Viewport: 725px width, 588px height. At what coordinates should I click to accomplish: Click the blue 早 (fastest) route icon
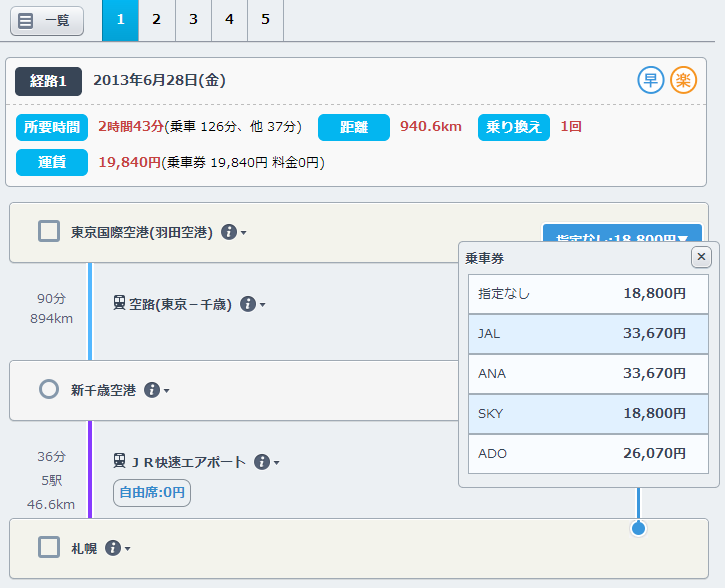pyautogui.click(x=651, y=80)
